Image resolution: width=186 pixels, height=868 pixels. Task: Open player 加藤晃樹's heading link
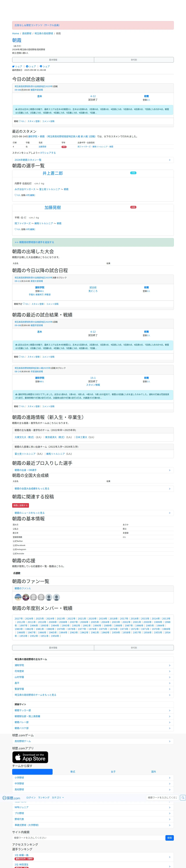pos(53,208)
